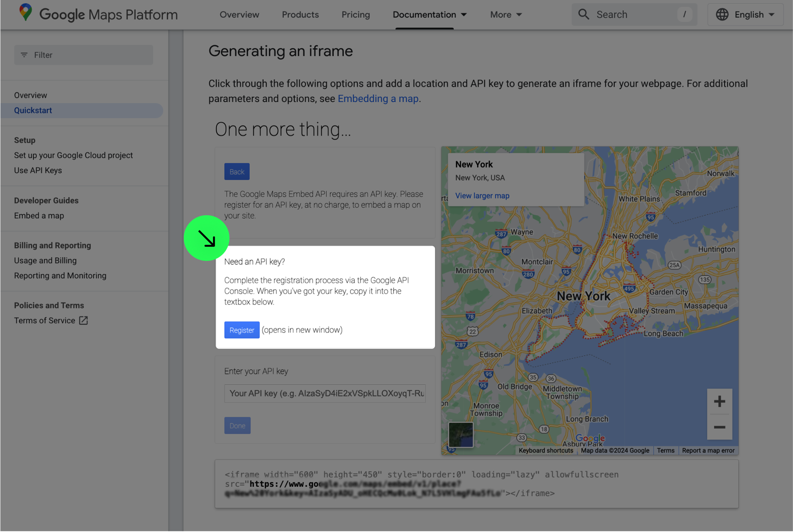Expand the More menu
Viewport: 793px width, 532px height.
(506, 14)
